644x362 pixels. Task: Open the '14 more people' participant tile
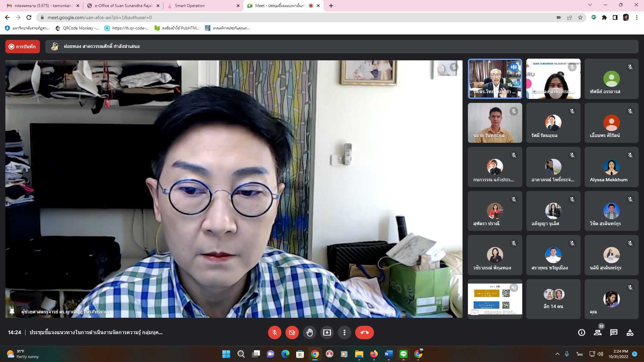pos(553,299)
